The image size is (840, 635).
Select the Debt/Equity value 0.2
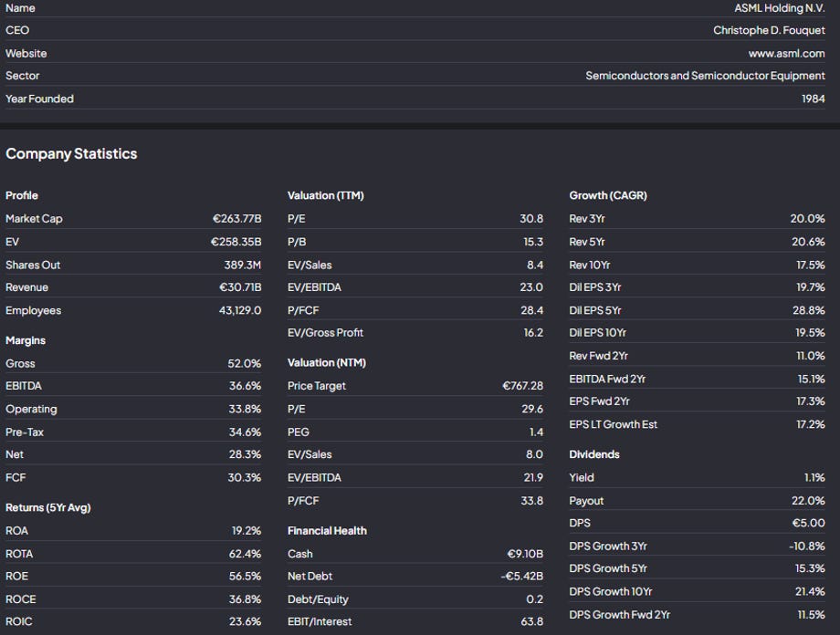click(535, 599)
